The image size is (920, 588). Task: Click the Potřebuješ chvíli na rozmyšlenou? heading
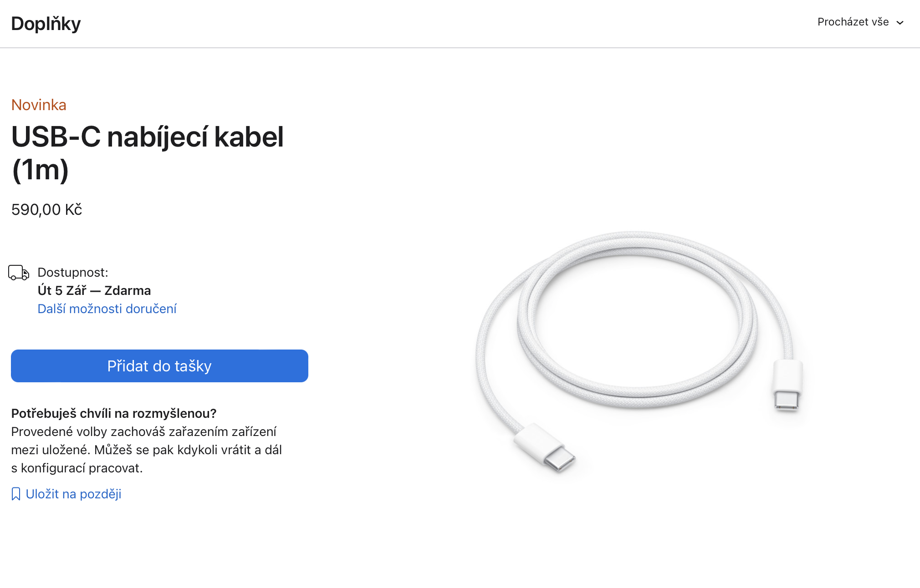click(x=114, y=413)
